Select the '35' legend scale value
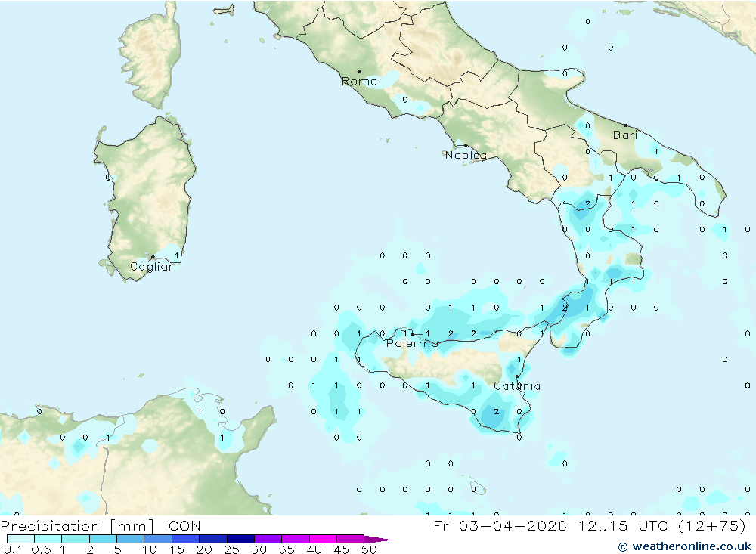This screenshot has height=554, width=756. coord(287,549)
